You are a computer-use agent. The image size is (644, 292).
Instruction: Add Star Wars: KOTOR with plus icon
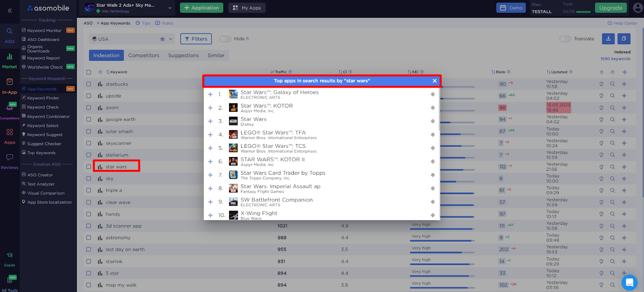click(210, 108)
